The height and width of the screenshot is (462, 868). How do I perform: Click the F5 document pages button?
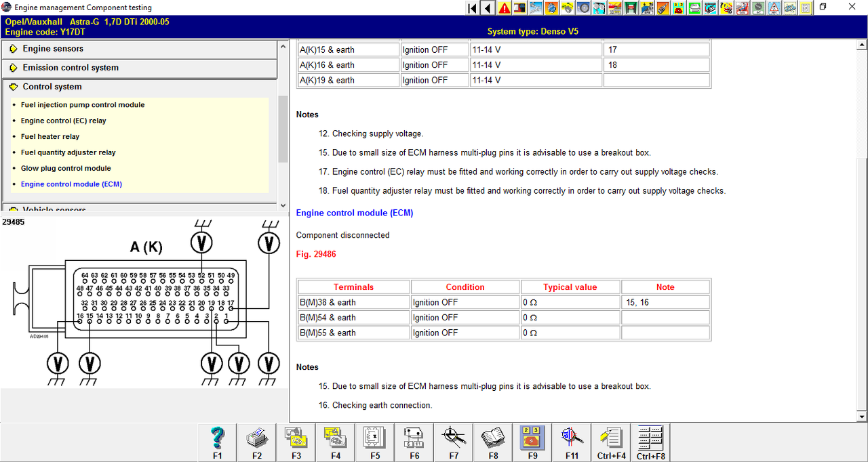pos(375,443)
